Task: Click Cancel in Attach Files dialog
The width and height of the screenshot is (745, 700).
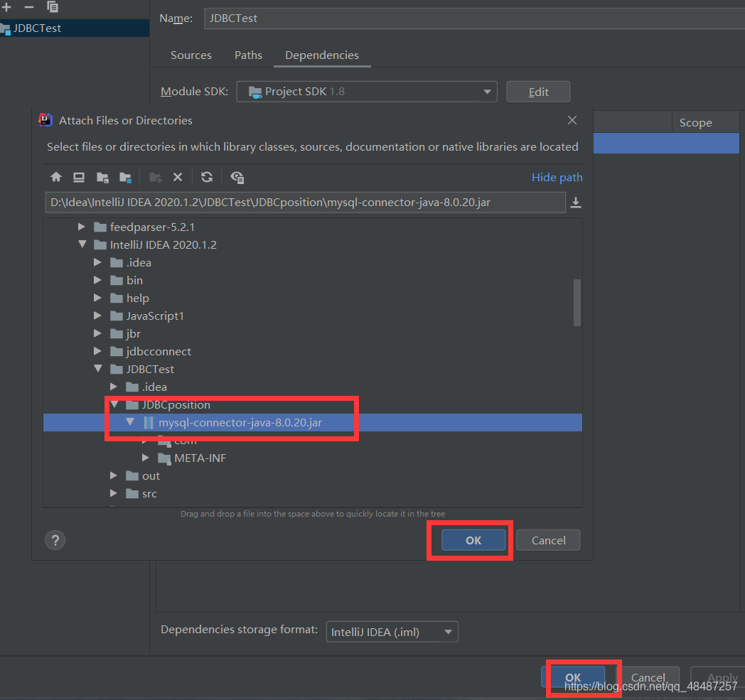Action: pyautogui.click(x=548, y=540)
